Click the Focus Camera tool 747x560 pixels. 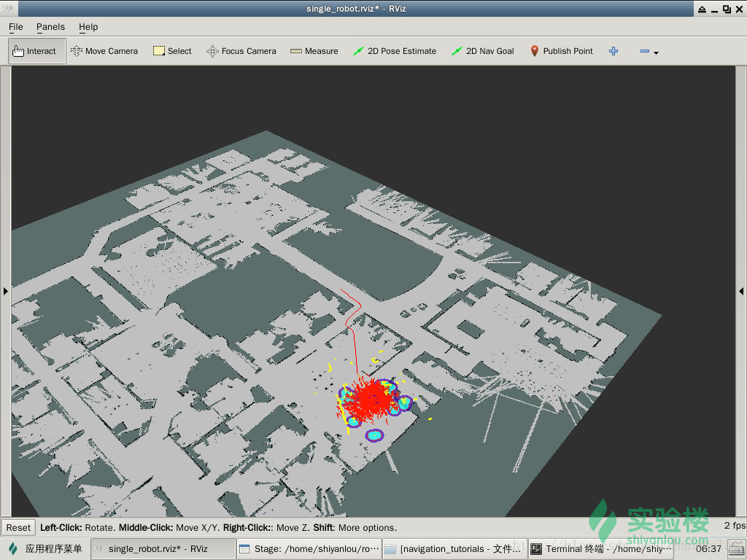coord(241,51)
